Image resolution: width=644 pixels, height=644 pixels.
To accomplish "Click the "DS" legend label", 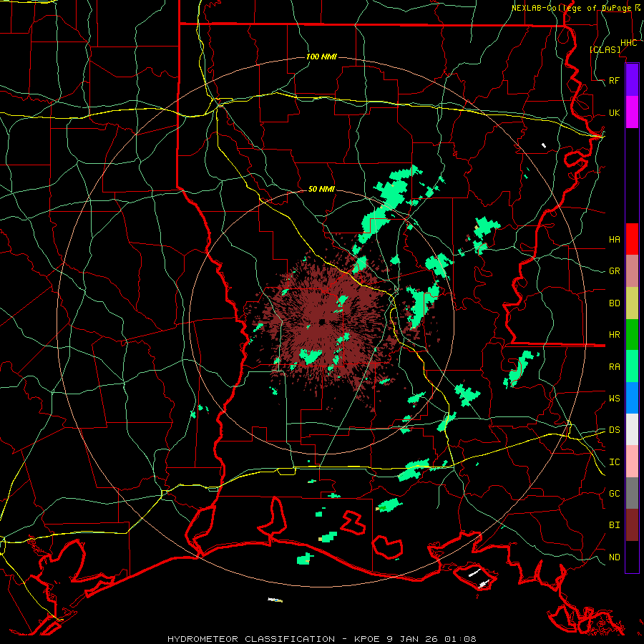I will point(615,429).
